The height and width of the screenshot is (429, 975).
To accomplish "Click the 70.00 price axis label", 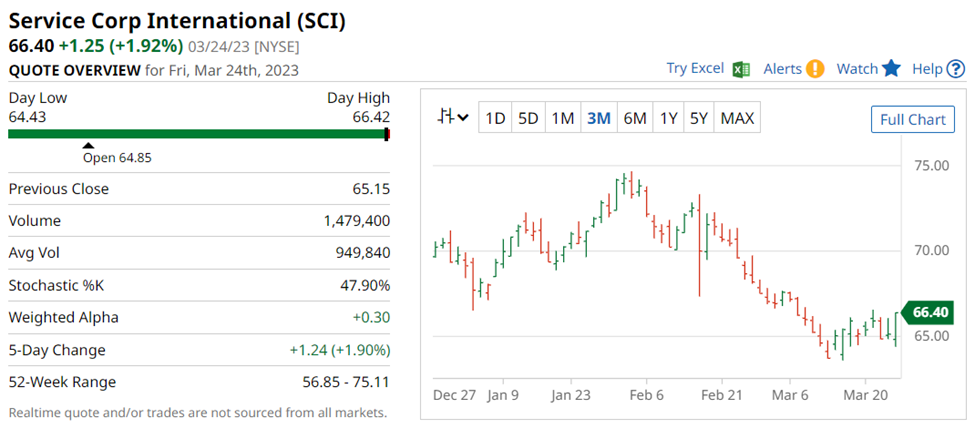I will [x=931, y=251].
